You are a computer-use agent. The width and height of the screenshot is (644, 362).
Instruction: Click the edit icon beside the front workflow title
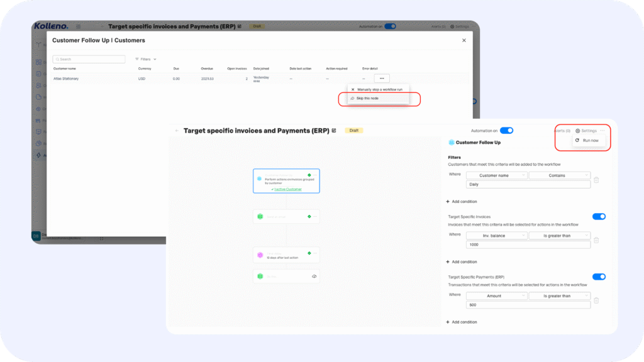tap(334, 131)
